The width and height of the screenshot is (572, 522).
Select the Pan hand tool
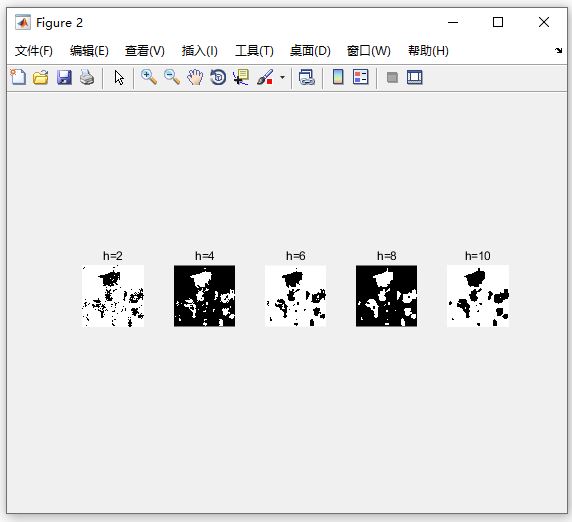[x=195, y=77]
